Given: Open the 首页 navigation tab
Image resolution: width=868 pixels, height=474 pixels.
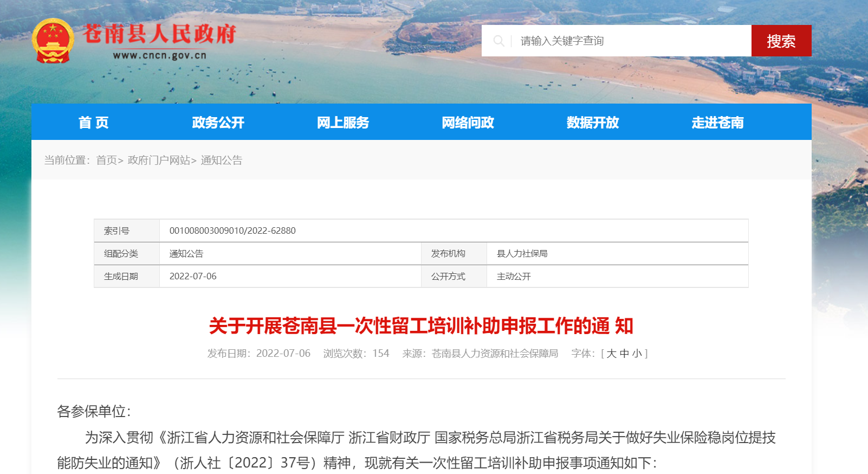Looking at the screenshot, I should [x=94, y=123].
